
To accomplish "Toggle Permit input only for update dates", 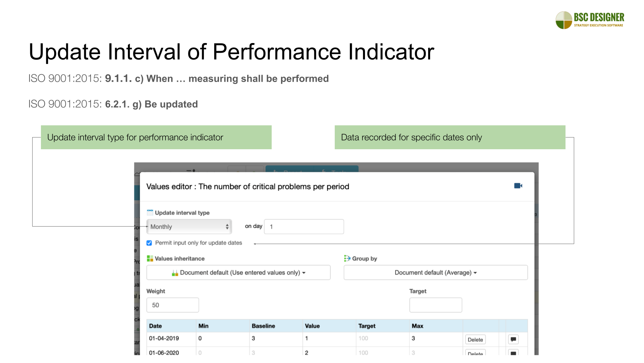I will [149, 243].
